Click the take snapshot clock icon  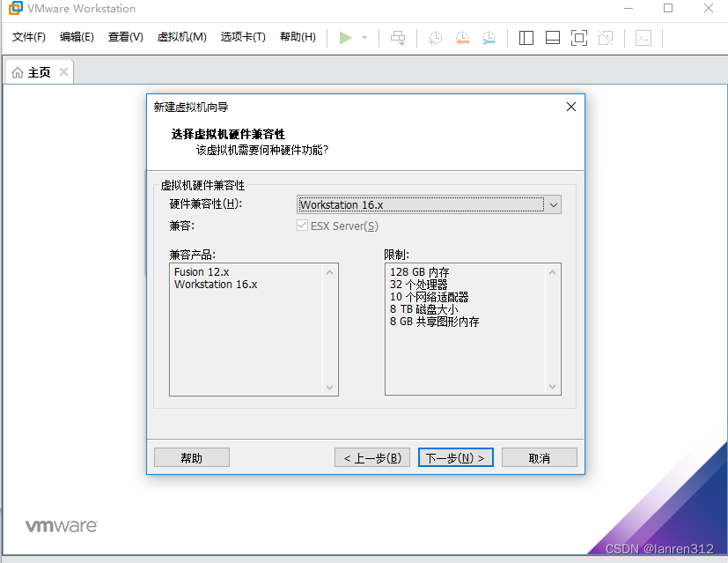click(x=435, y=38)
